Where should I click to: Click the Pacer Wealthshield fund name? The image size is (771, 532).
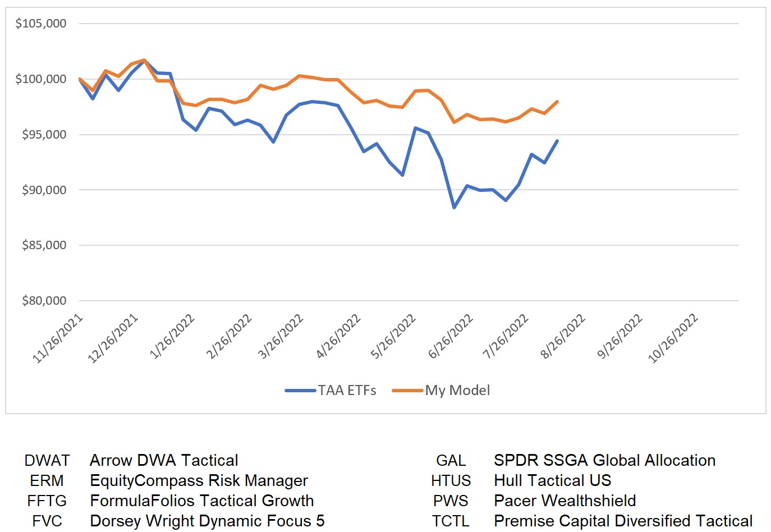coord(565,501)
